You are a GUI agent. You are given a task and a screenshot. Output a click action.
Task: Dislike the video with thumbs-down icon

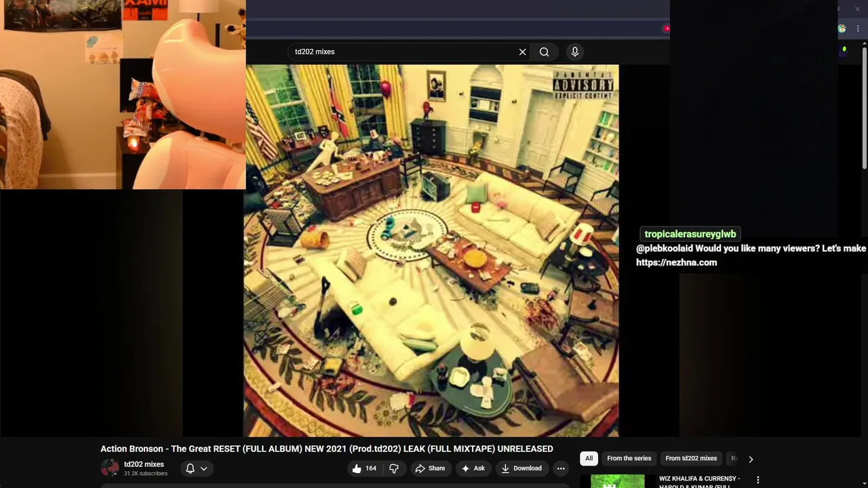[x=393, y=468]
